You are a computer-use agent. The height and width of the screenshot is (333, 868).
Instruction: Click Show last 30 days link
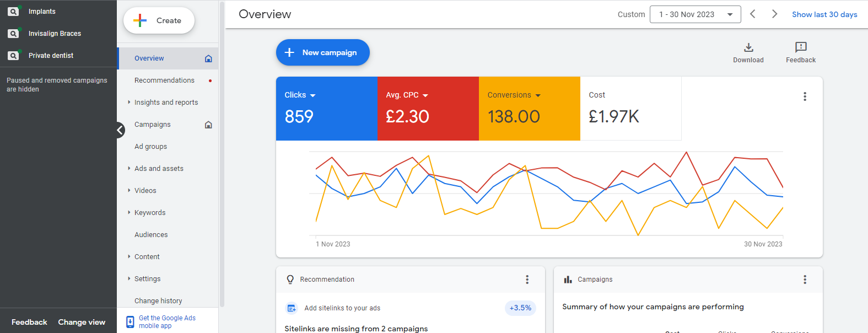pyautogui.click(x=824, y=14)
